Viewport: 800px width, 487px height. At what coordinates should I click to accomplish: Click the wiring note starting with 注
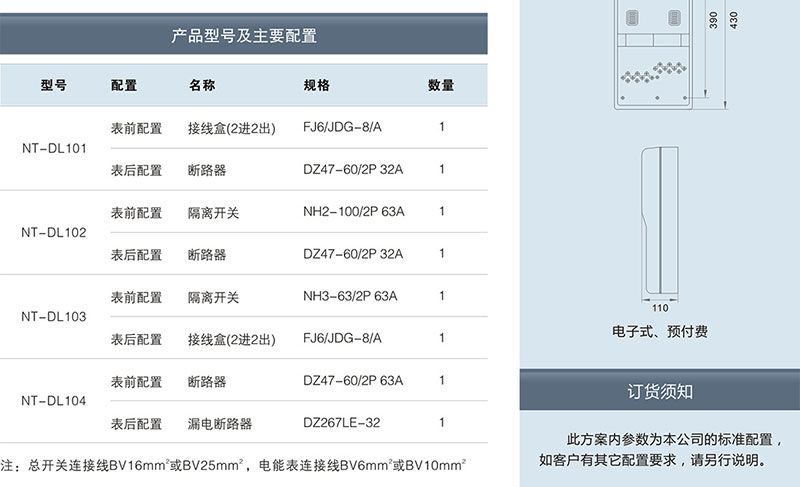point(236,465)
